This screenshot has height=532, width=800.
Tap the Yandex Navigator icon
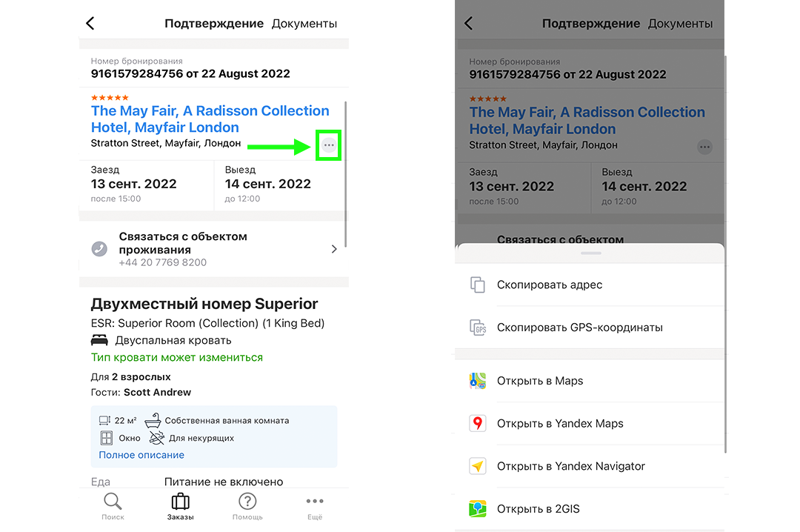(478, 466)
